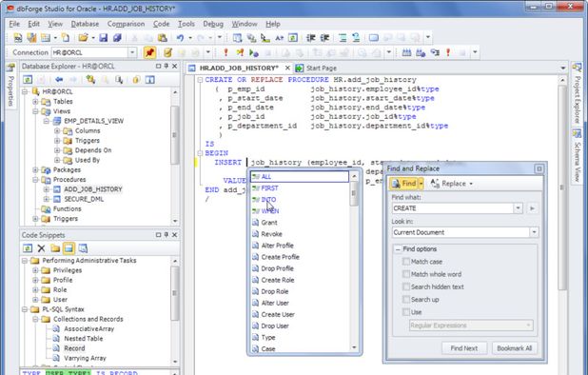Open the Replace mode dropdown arrow
The height and width of the screenshot is (375, 588).
(471, 184)
